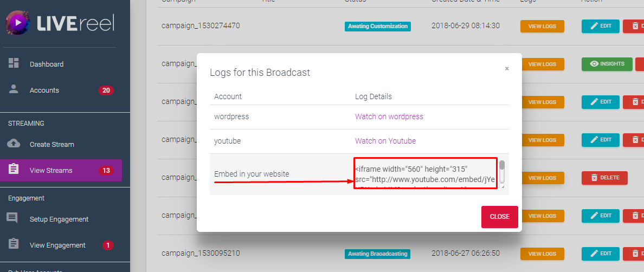644x272 pixels.
Task: Click VIEW LOGS in the DELETE-only row
Action: (x=542, y=178)
